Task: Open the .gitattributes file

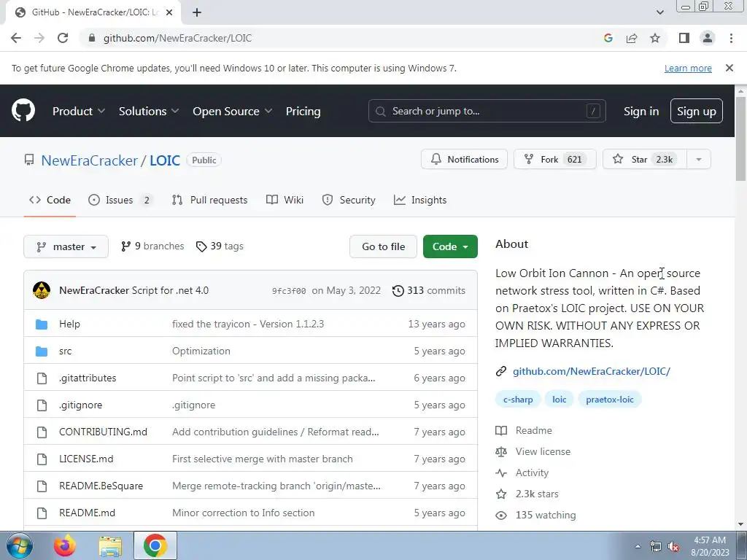Action: 88,378
